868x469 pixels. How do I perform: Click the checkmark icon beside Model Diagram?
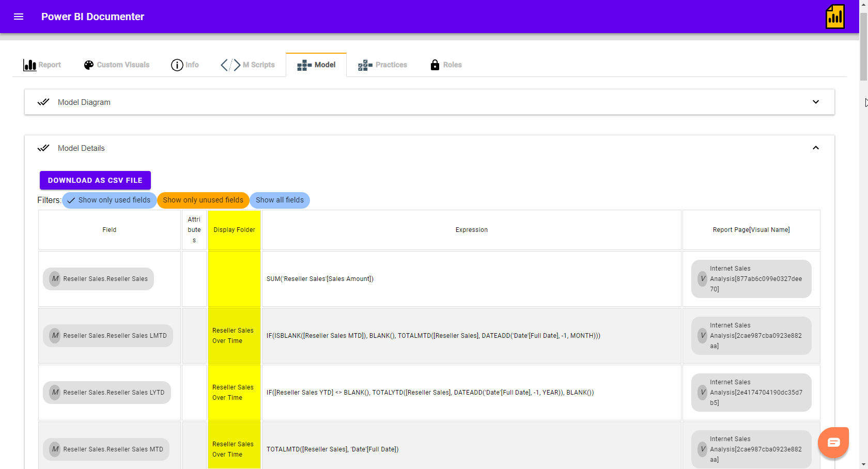pos(43,102)
